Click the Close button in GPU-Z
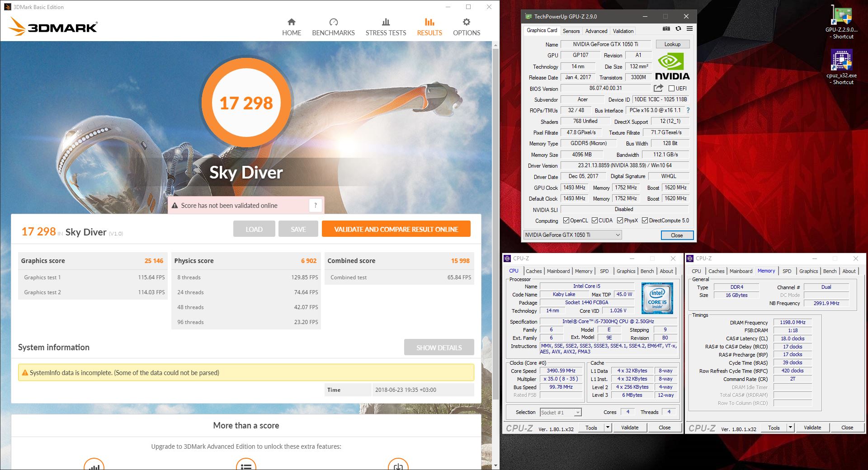The width and height of the screenshot is (868, 470). coord(677,235)
